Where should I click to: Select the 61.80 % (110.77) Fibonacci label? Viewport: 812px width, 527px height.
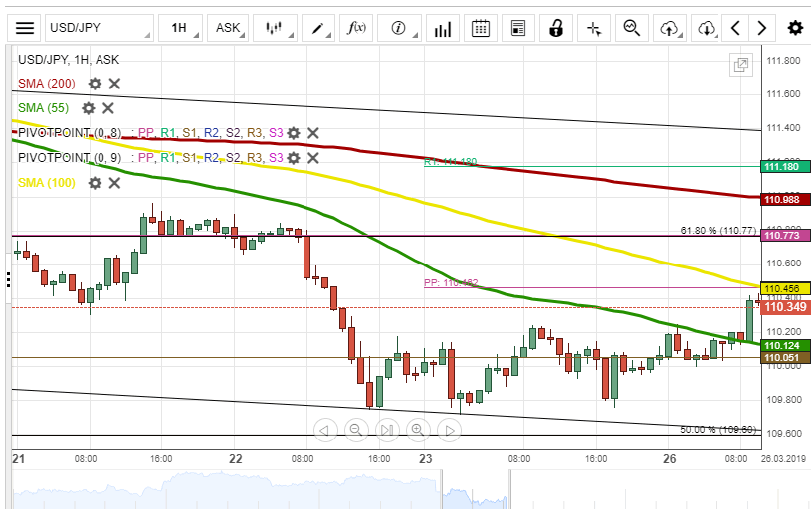pos(718,230)
